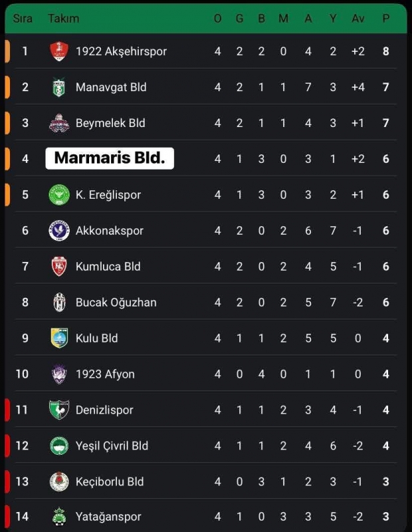Image resolution: width=412 pixels, height=532 pixels.
Task: Click the Bucak Oğuzhan striped crest
Action: [x=59, y=303]
